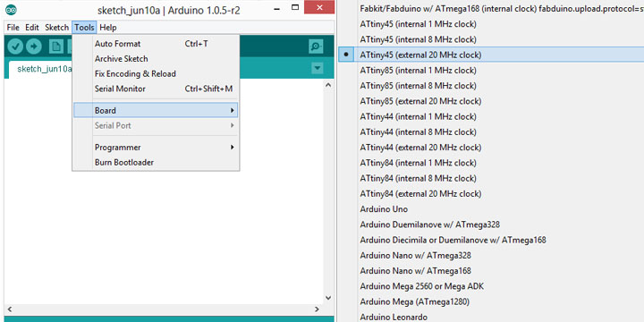
Task: Open the Help menu
Action: coord(108,28)
